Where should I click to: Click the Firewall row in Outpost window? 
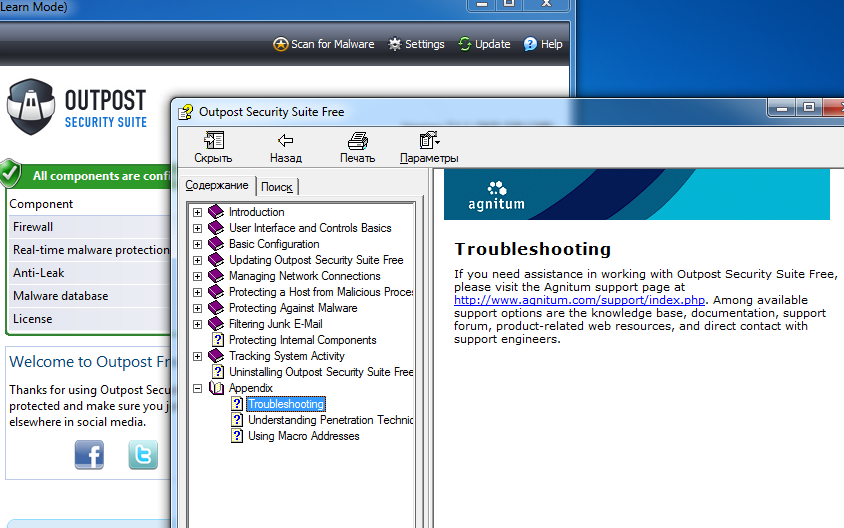[89, 227]
